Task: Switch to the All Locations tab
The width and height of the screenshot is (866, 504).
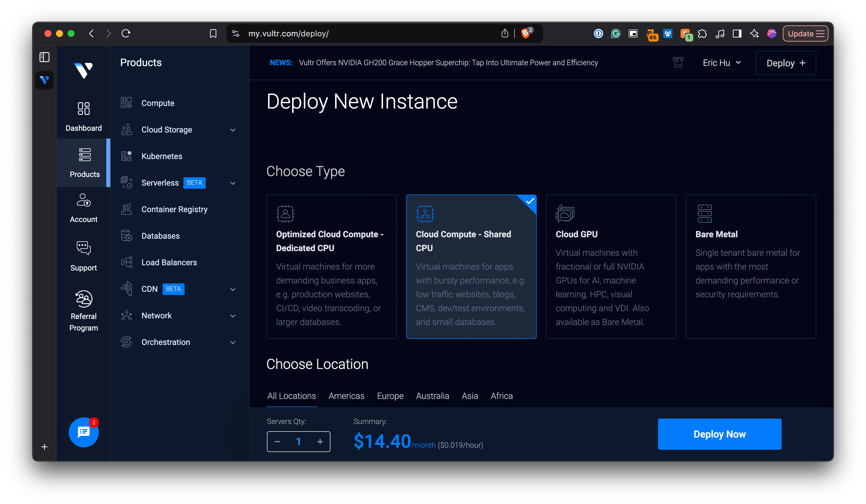Action: 291,396
